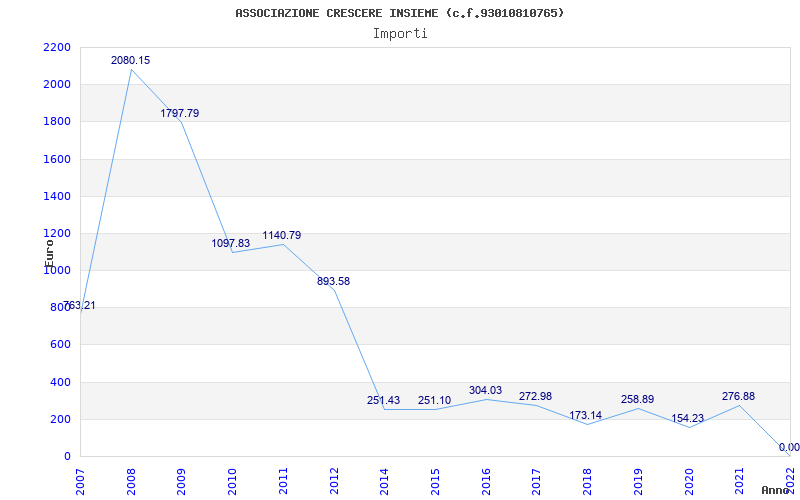Click y-axis tick 1600
The image size is (800, 500).
(x=58, y=159)
